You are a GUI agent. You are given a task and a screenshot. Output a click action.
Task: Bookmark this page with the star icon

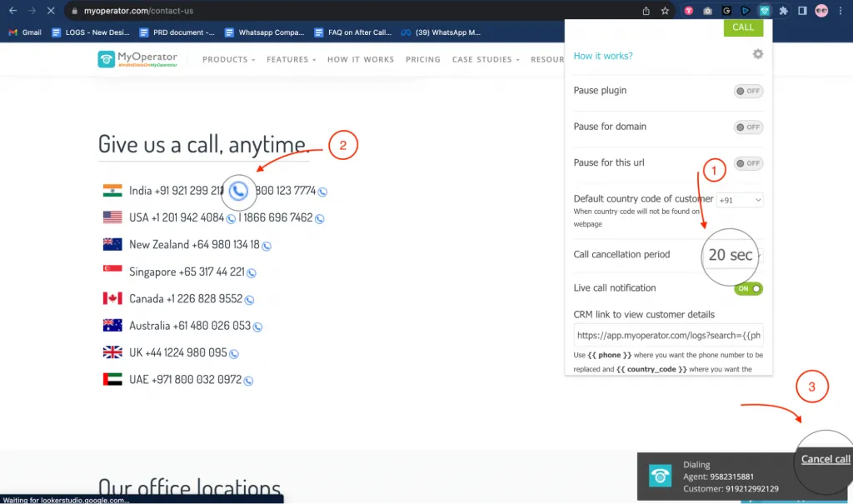tap(665, 11)
